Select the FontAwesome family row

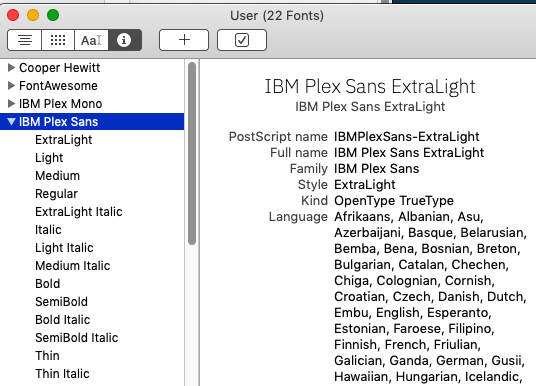[92, 85]
